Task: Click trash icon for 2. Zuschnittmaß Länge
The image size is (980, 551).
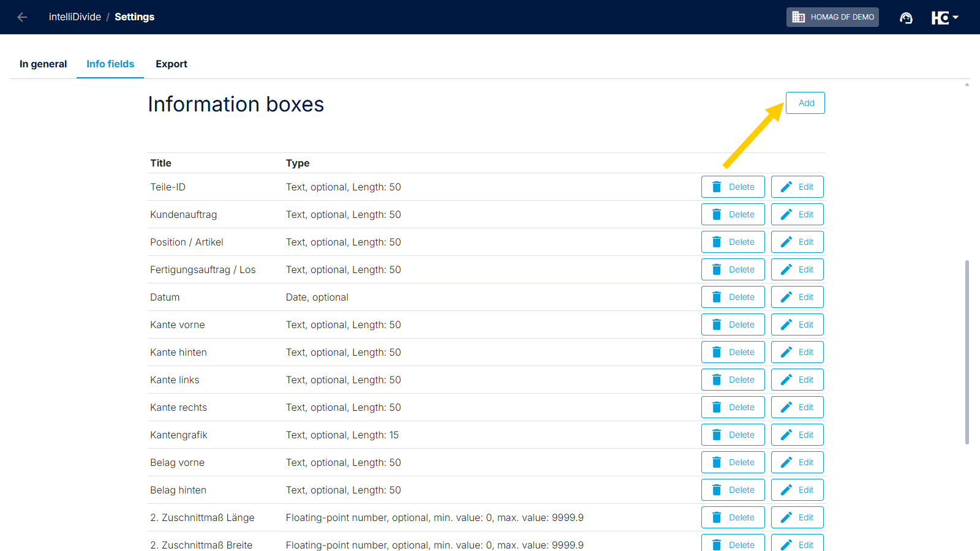Action: click(x=717, y=517)
